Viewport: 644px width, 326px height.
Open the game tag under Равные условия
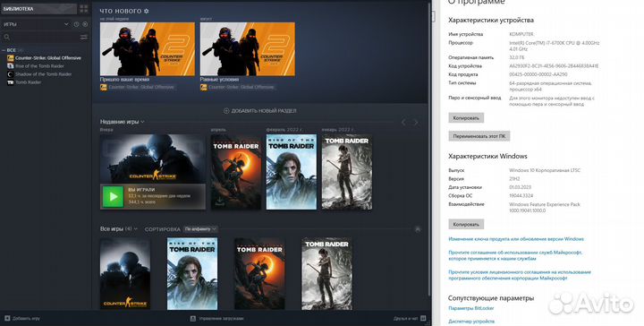[238, 87]
